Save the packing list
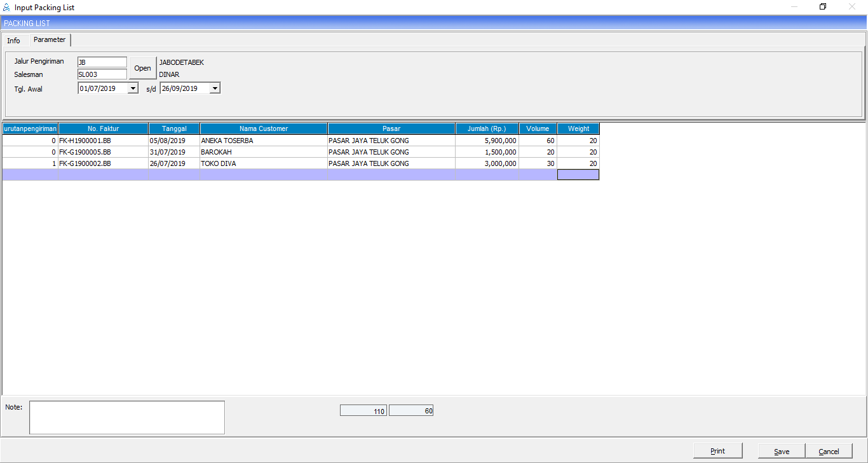868x463 pixels. click(781, 451)
